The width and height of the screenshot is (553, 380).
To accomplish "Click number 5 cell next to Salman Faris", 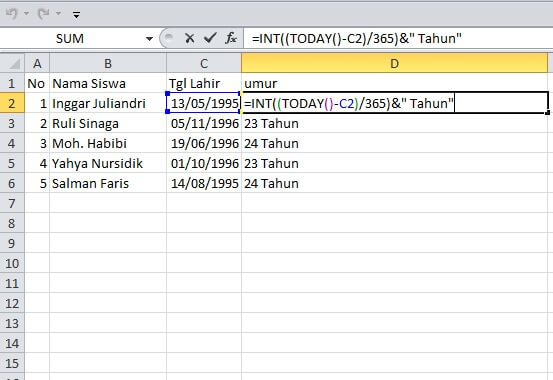I will click(x=37, y=183).
